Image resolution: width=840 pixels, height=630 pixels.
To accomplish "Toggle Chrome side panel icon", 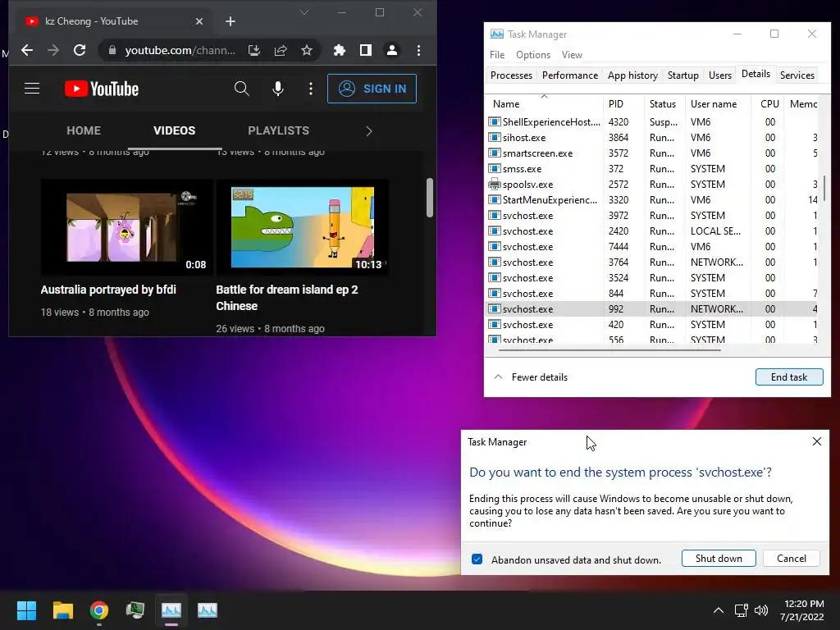I will click(365, 50).
